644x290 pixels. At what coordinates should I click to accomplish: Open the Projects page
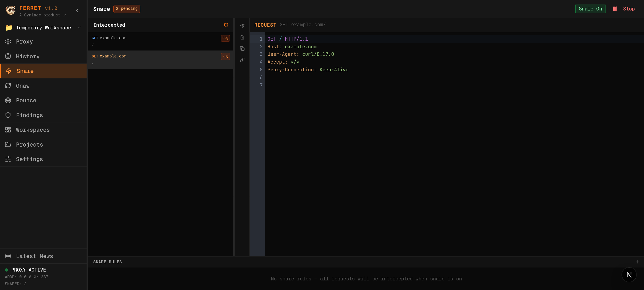coord(43,145)
